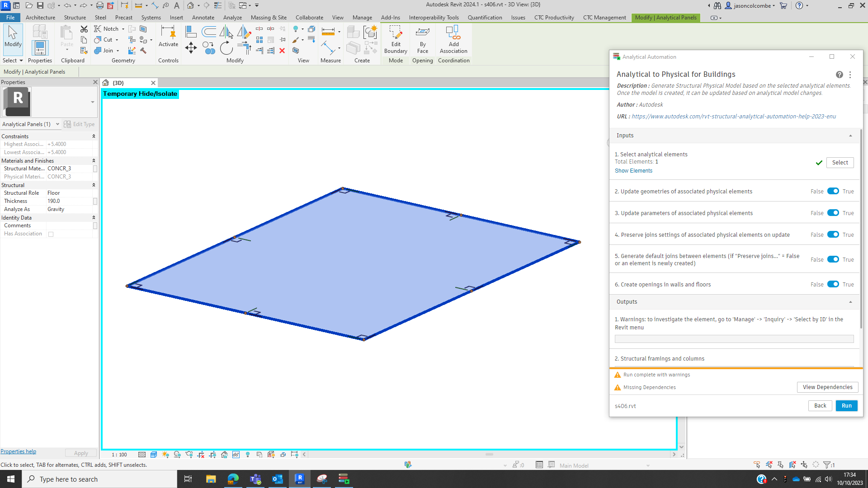Collapse the Inputs section
Screen dimensions: 868x488
pyautogui.click(x=850, y=136)
